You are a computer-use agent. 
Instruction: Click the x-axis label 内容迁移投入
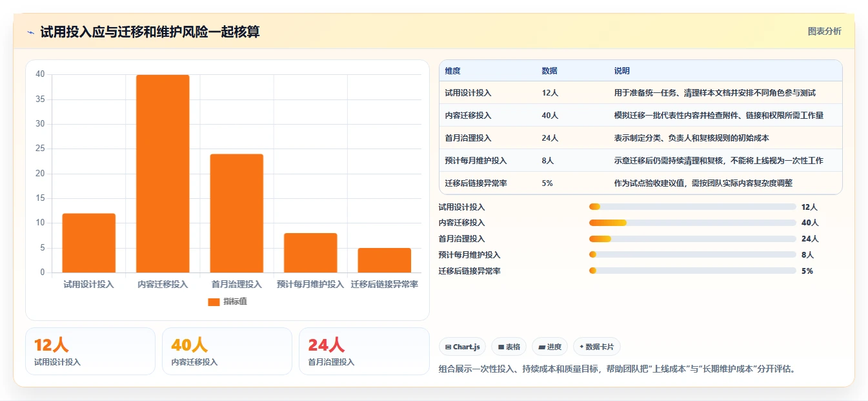tap(163, 285)
